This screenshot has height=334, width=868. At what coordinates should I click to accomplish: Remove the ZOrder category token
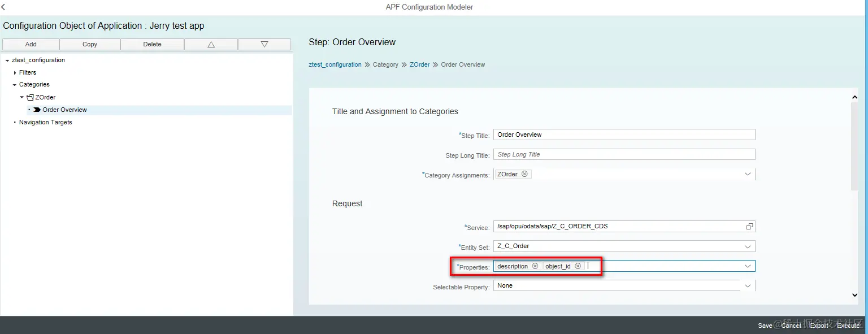(x=524, y=174)
